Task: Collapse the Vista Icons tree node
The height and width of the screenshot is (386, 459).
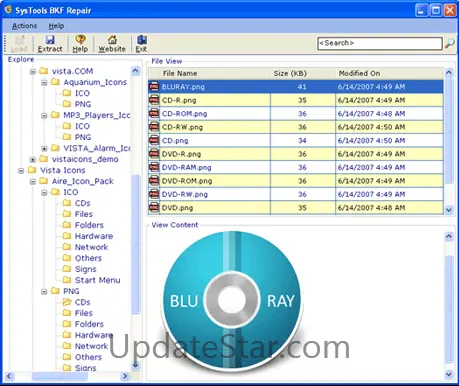Action: pos(21,170)
